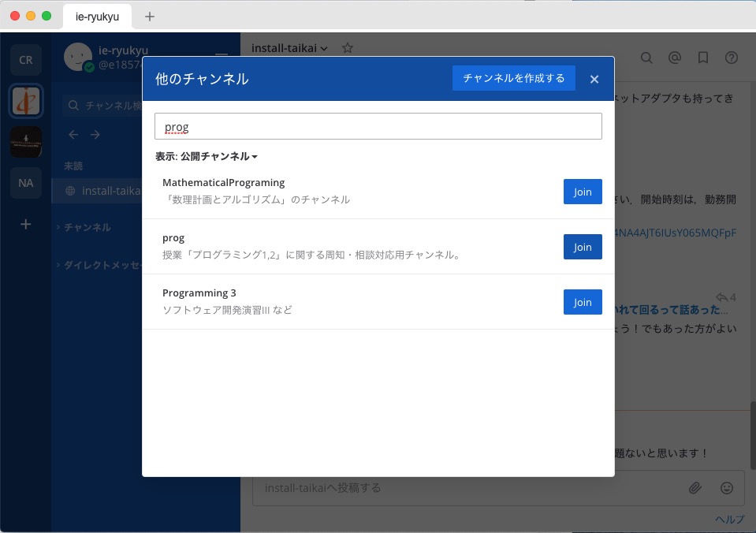Open a new tab with plus button
The image size is (756, 533).
coord(150,16)
